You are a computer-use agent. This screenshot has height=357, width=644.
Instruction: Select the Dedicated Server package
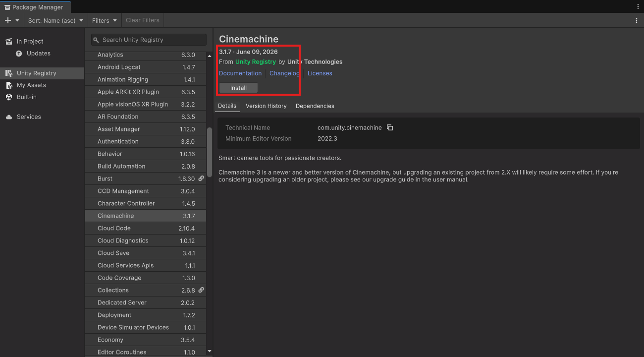click(146, 302)
